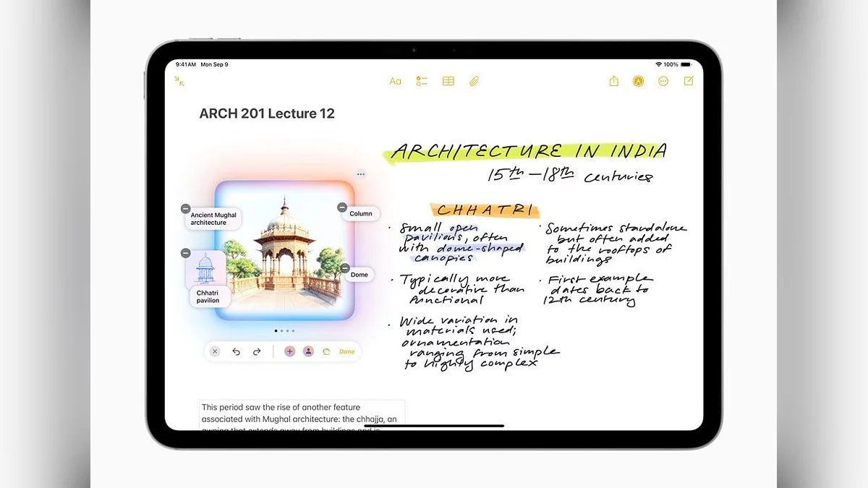Choose a person with the person icon
The width and height of the screenshot is (868, 488).
[x=308, y=351]
